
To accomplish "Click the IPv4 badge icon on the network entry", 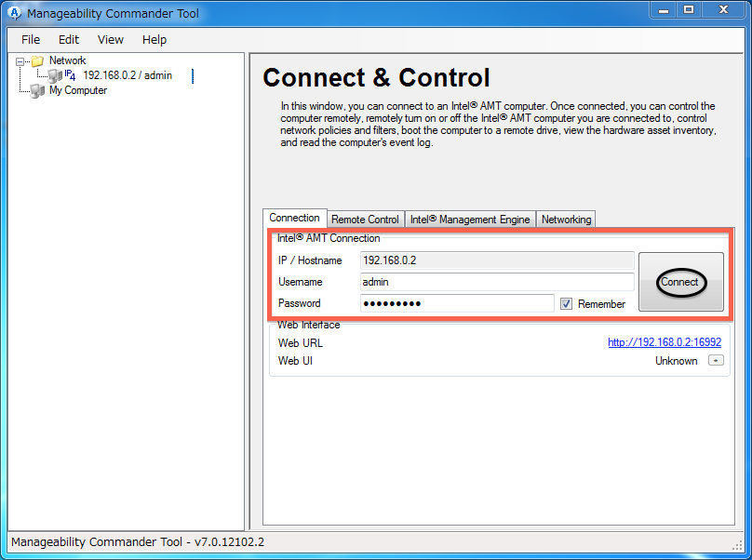I will 70,74.
